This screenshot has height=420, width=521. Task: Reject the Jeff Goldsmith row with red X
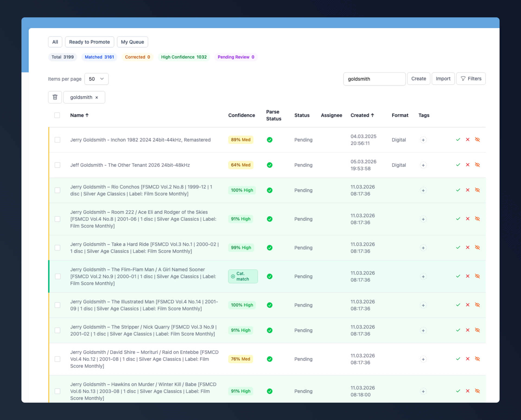[468, 165]
